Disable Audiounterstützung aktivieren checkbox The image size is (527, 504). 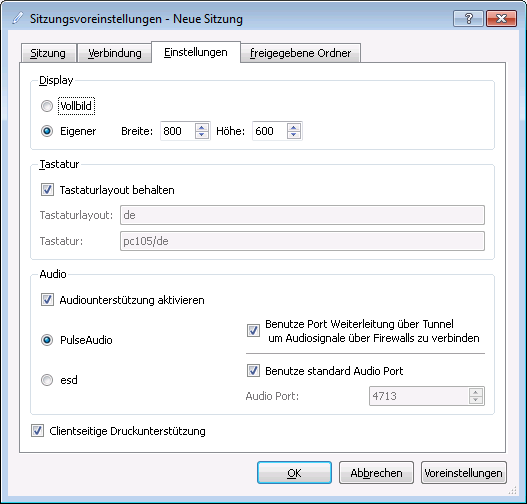tap(47, 300)
